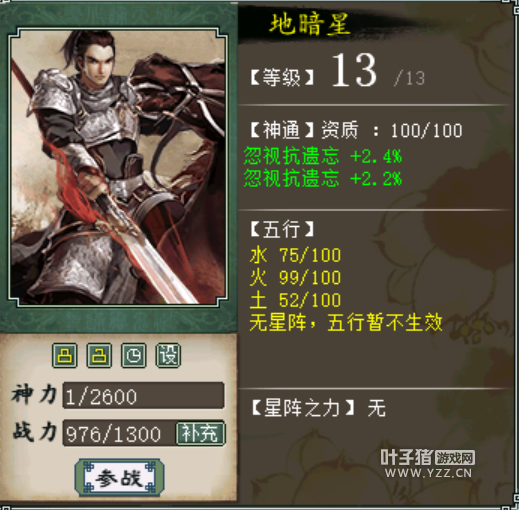
Task: Click the ornate corner in the window's top-right
Action: [515, 7]
